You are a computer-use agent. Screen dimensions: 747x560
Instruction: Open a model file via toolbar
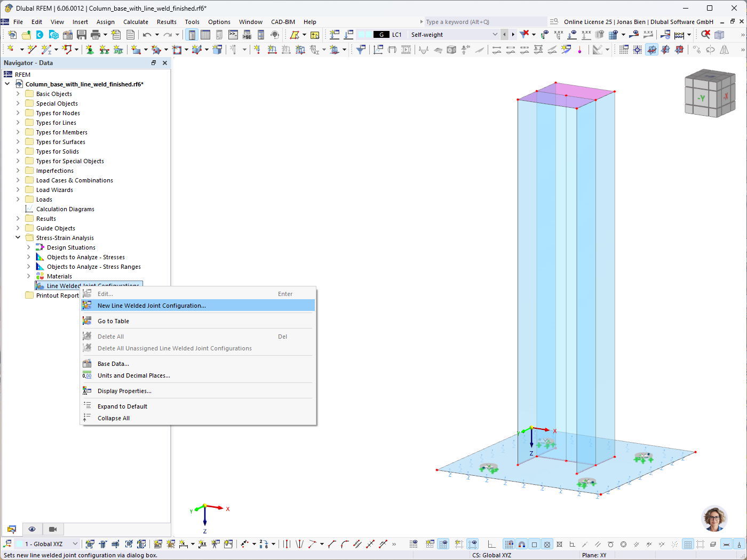tap(26, 35)
